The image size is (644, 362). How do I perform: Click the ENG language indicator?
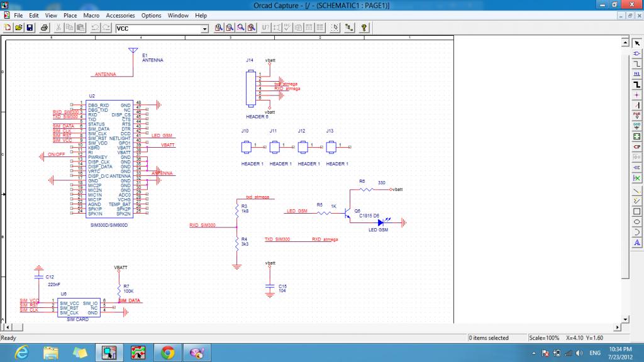coord(595,353)
